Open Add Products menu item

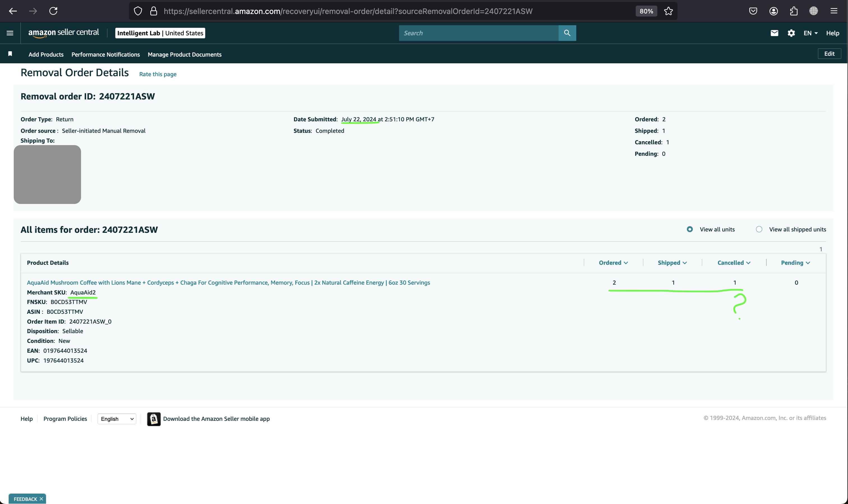pos(46,54)
